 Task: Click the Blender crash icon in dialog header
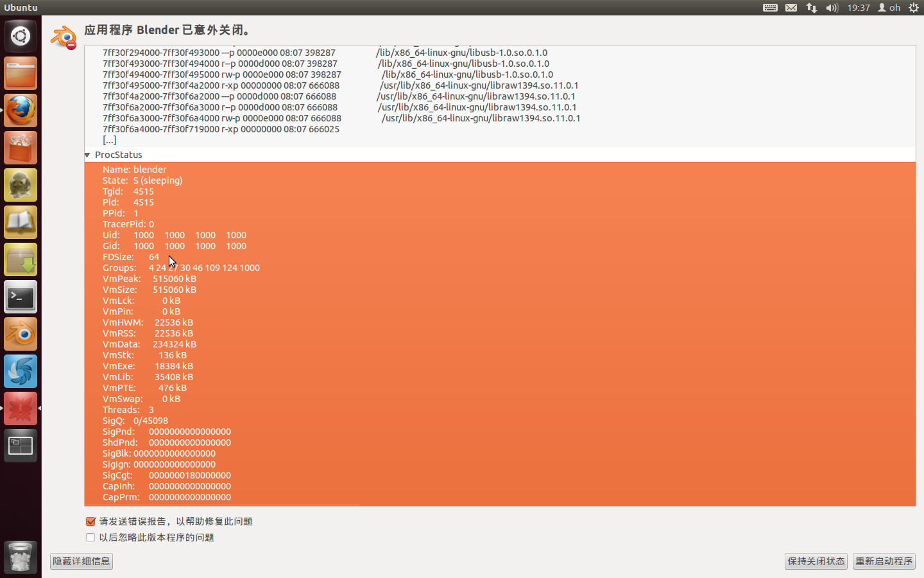tap(64, 37)
